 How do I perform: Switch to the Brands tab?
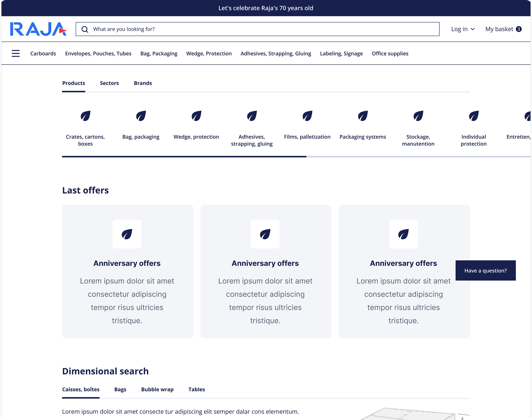(143, 83)
